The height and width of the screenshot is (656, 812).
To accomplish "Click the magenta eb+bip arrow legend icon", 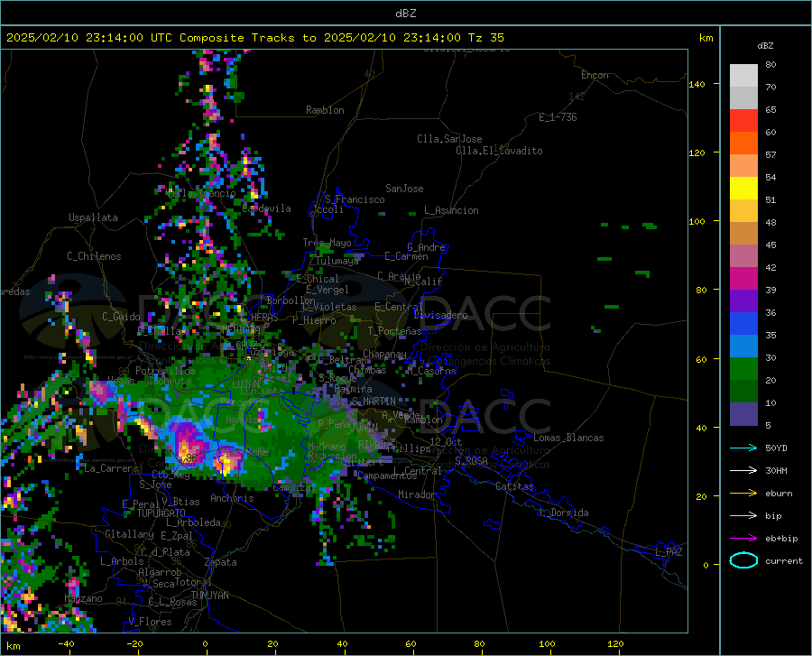I will tap(743, 539).
